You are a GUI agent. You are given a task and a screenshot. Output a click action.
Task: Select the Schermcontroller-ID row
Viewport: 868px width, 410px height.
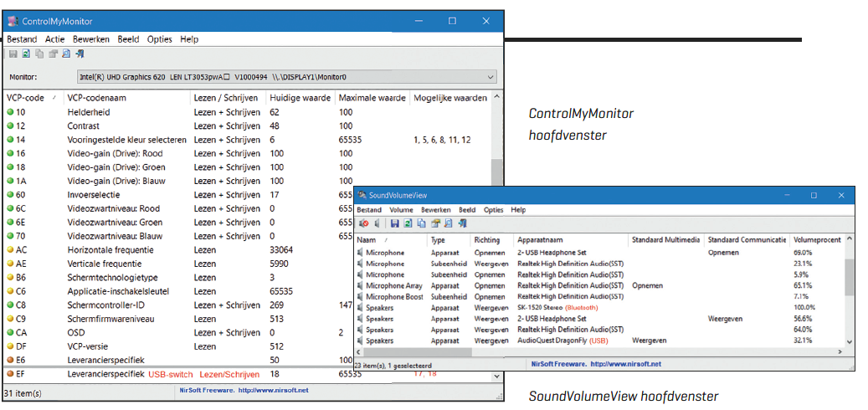tap(178, 305)
